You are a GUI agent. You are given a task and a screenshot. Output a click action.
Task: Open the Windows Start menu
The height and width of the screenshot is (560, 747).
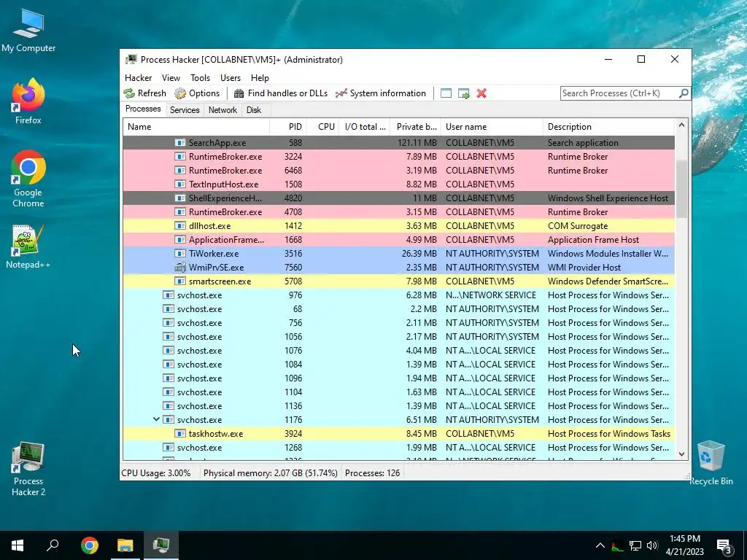pyautogui.click(x=18, y=545)
